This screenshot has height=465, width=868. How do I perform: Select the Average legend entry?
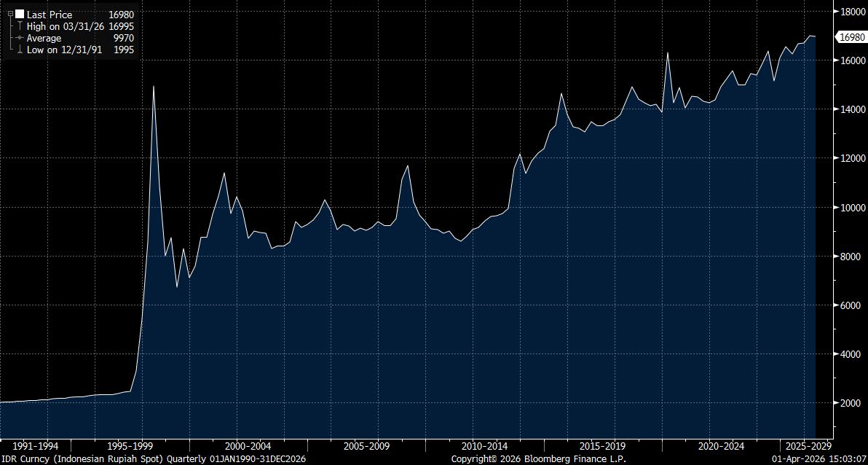pos(44,38)
